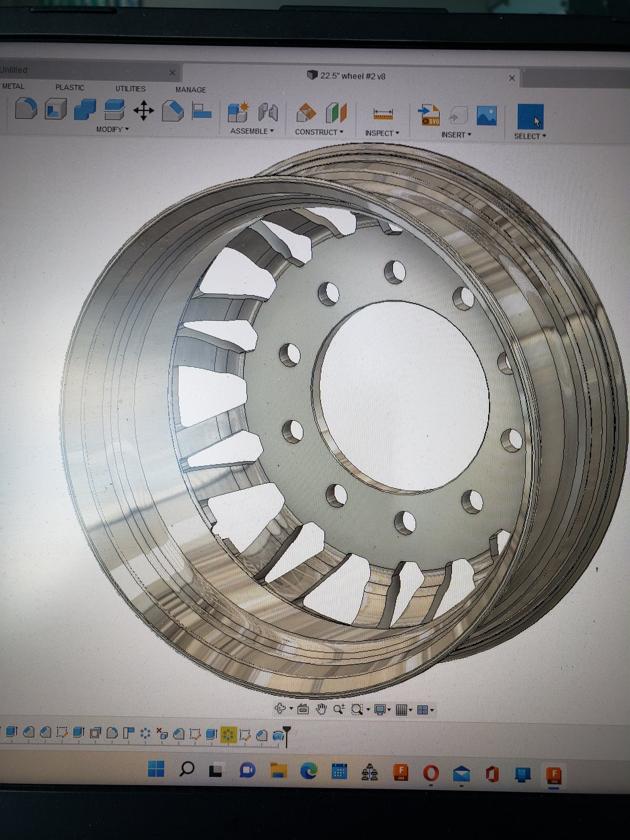Image resolution: width=630 pixels, height=840 pixels.
Task: Click the Orbit navigation icon
Action: [280, 708]
